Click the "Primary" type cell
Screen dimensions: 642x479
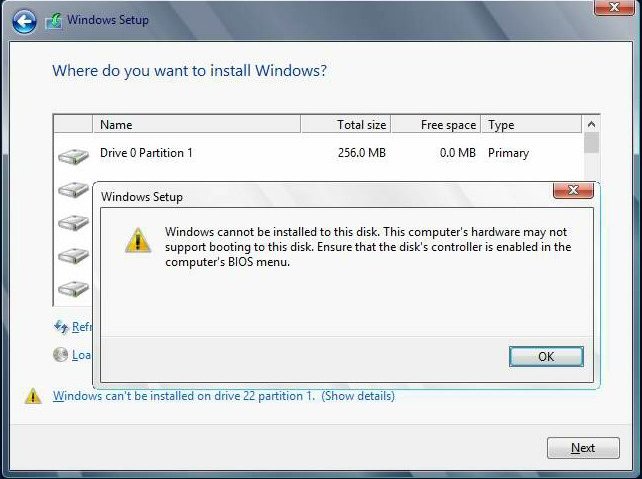[x=508, y=153]
